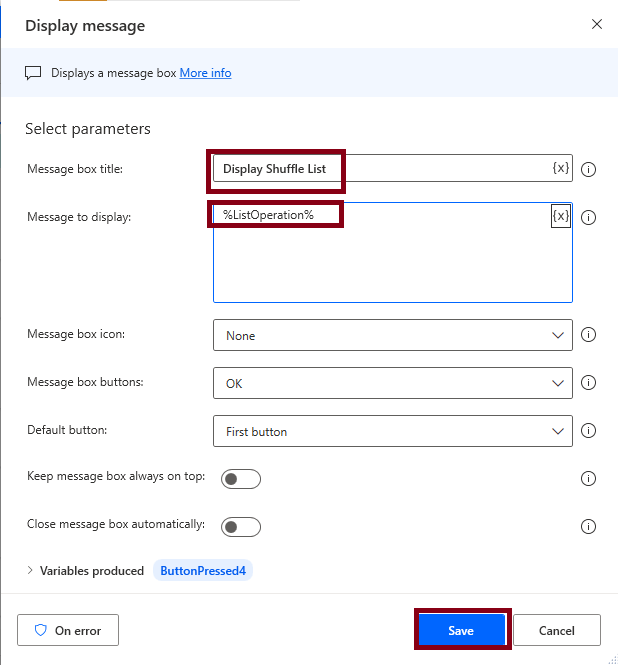This screenshot has height=665, width=618.
Task: Open the Default button dropdown
Action: (x=392, y=431)
